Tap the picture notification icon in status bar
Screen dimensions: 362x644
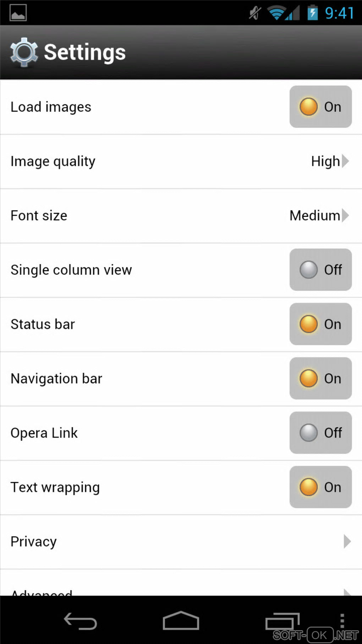tap(18, 13)
